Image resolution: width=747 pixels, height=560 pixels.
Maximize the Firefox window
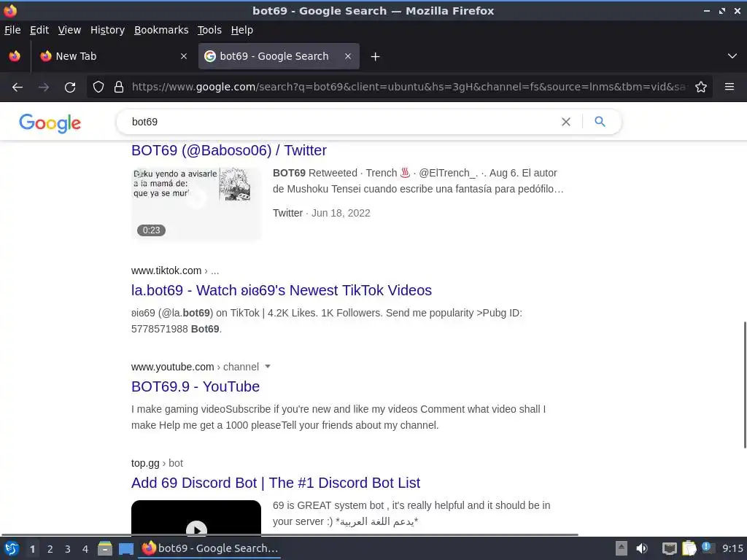722,10
